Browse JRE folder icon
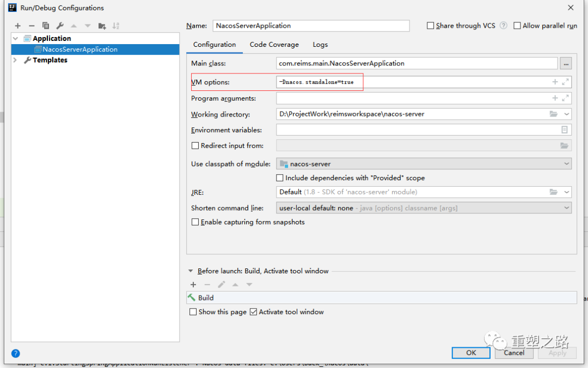Screen dimensions: 588x368 (x=554, y=192)
